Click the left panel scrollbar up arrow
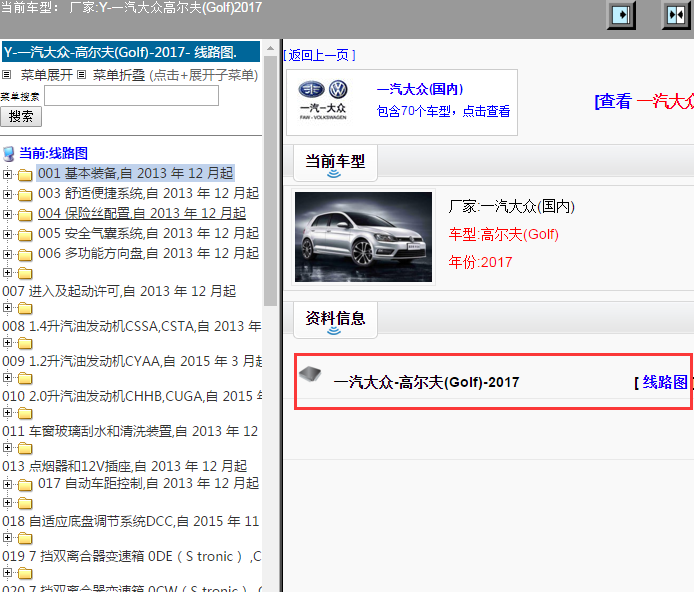This screenshot has height=592, width=694. [270, 48]
